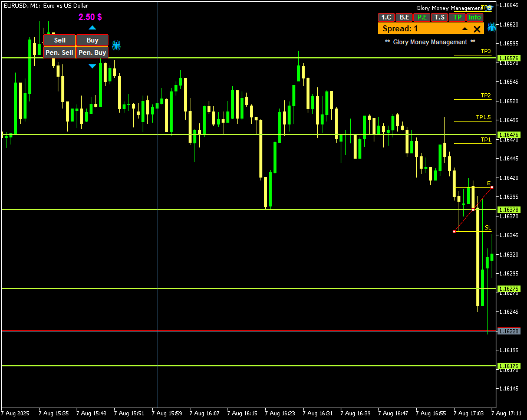Image resolution: width=527 pixels, height=420 pixels.
Task: Click the blue spider icon beside Buy button
Action: 116,45
